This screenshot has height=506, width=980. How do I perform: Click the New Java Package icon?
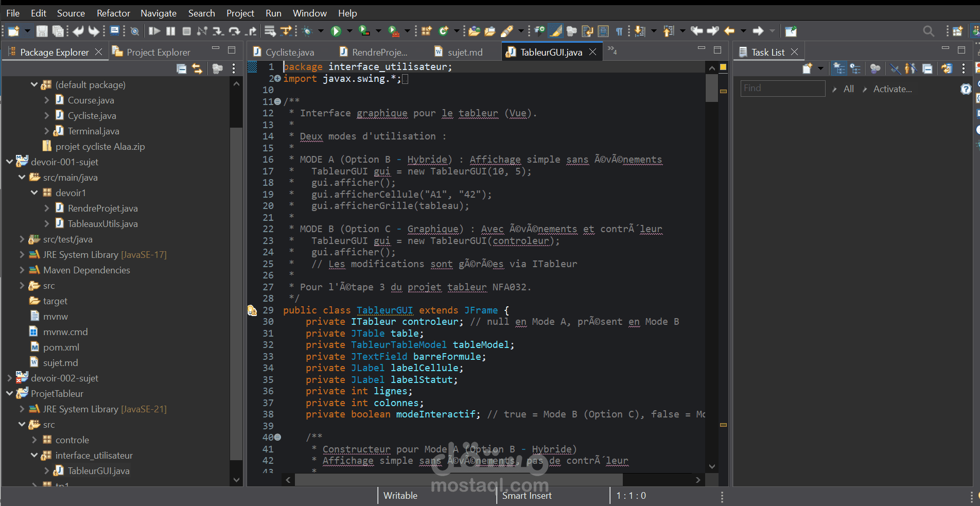[x=426, y=31]
